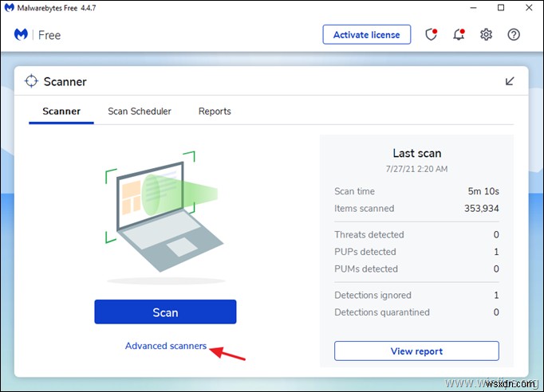Screen dimensions: 544x392
Task: Close the Malwarebytes window
Action: tap(529, 8)
